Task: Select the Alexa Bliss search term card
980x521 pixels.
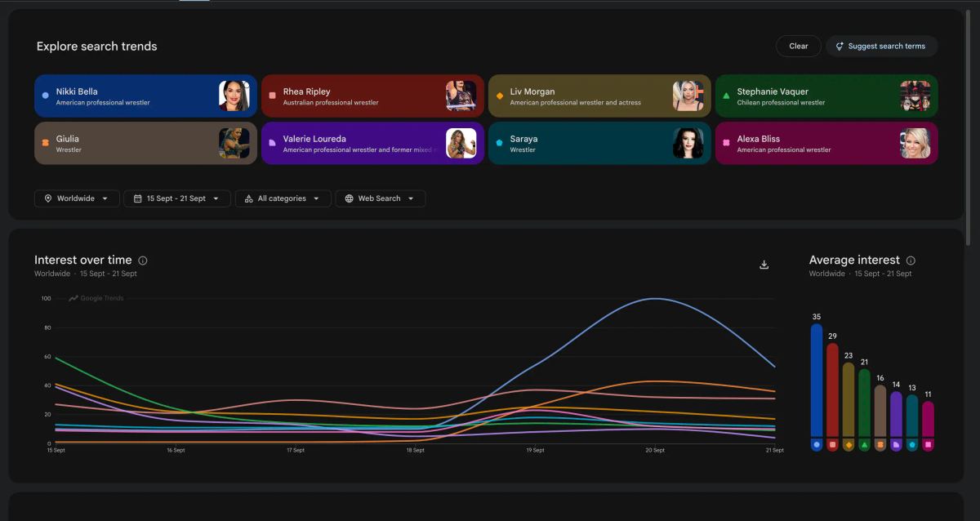Action: (x=826, y=144)
